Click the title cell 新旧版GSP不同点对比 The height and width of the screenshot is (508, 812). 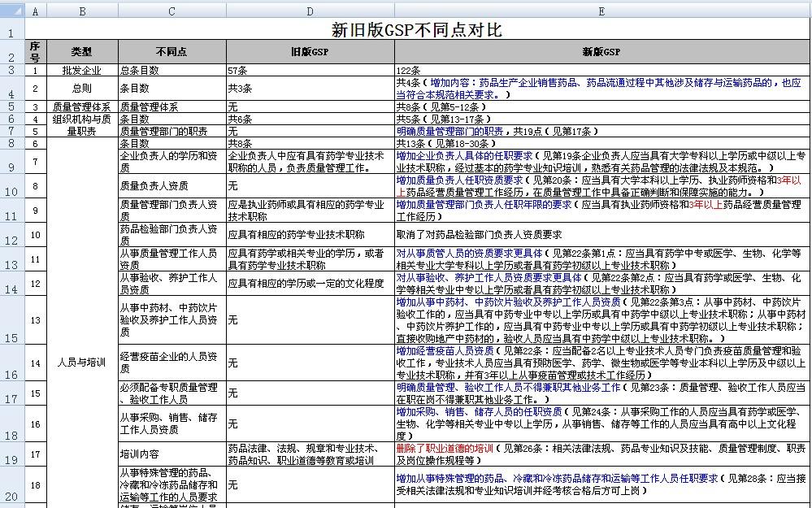417,29
